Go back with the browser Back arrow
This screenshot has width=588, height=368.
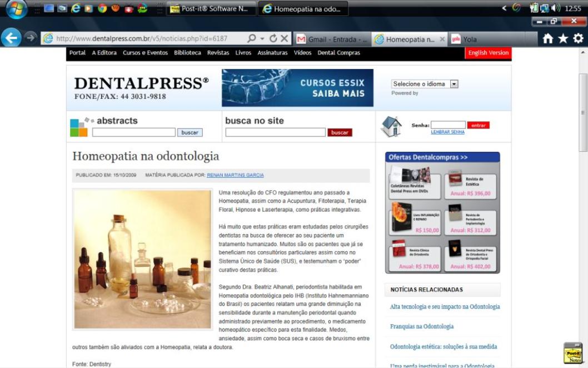pyautogui.click(x=11, y=37)
